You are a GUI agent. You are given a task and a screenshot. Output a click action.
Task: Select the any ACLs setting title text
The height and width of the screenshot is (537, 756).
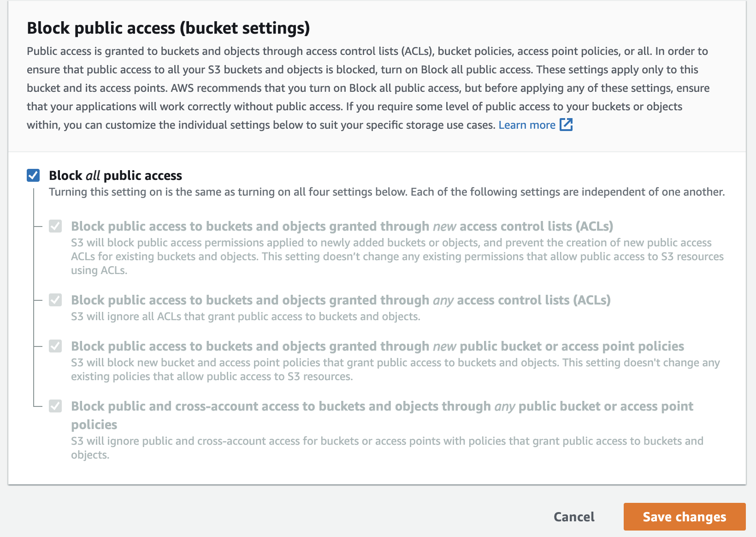pos(340,300)
